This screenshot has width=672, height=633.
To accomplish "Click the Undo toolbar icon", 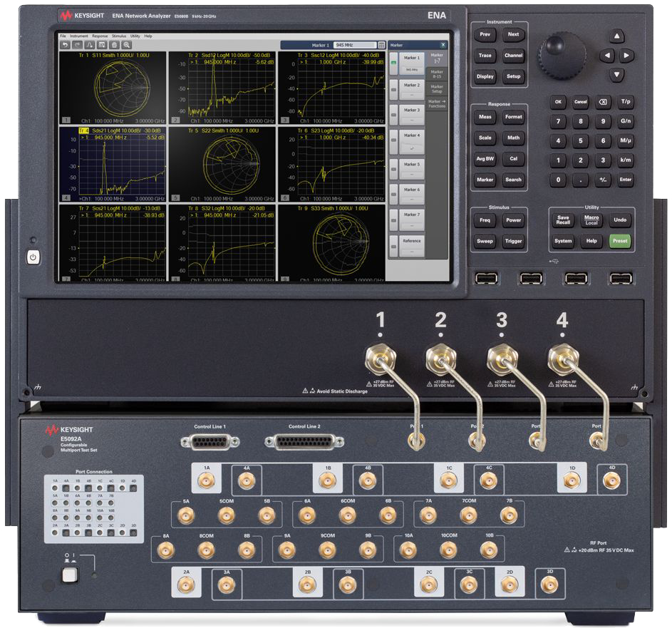I will 66,45.
